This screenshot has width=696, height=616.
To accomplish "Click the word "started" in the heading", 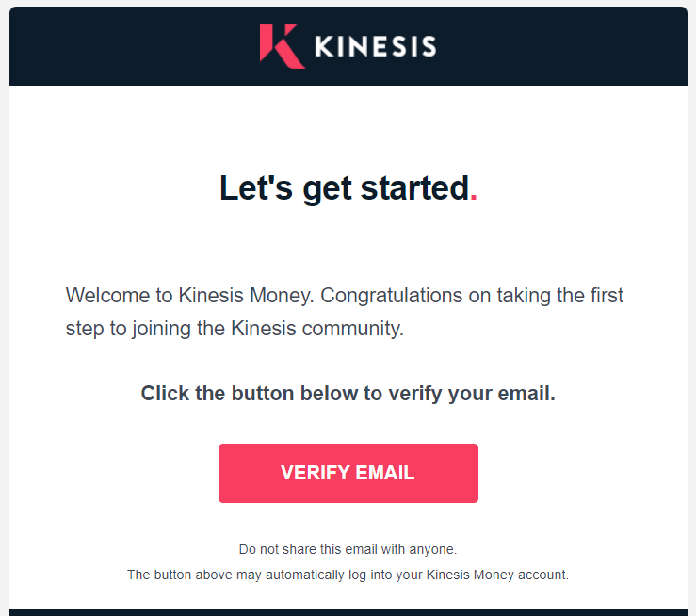I will [414, 188].
